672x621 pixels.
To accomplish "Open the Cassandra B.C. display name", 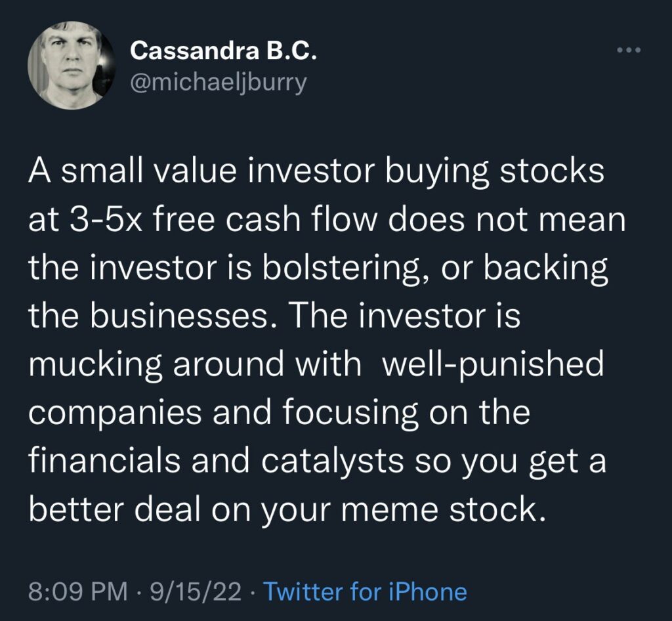I will click(224, 51).
